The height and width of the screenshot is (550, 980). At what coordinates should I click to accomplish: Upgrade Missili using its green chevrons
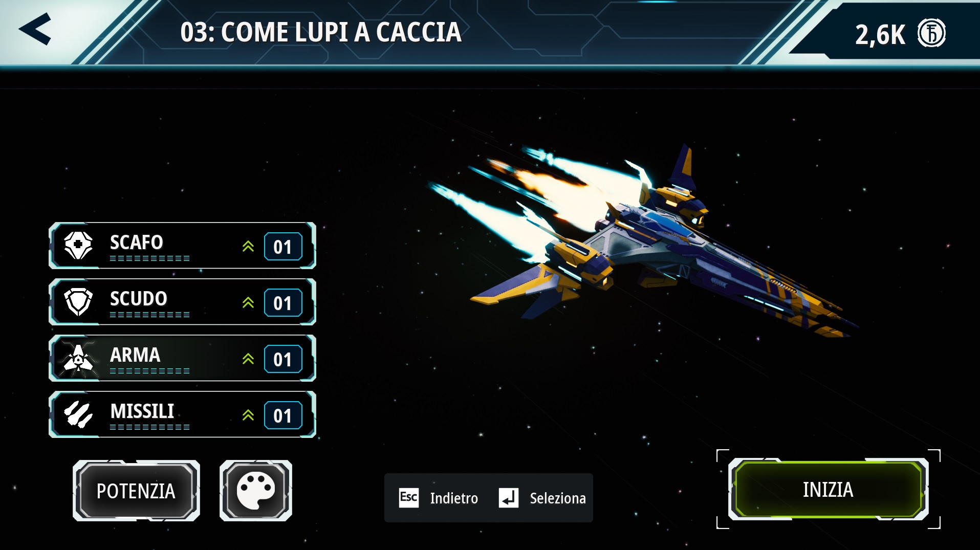[248, 415]
